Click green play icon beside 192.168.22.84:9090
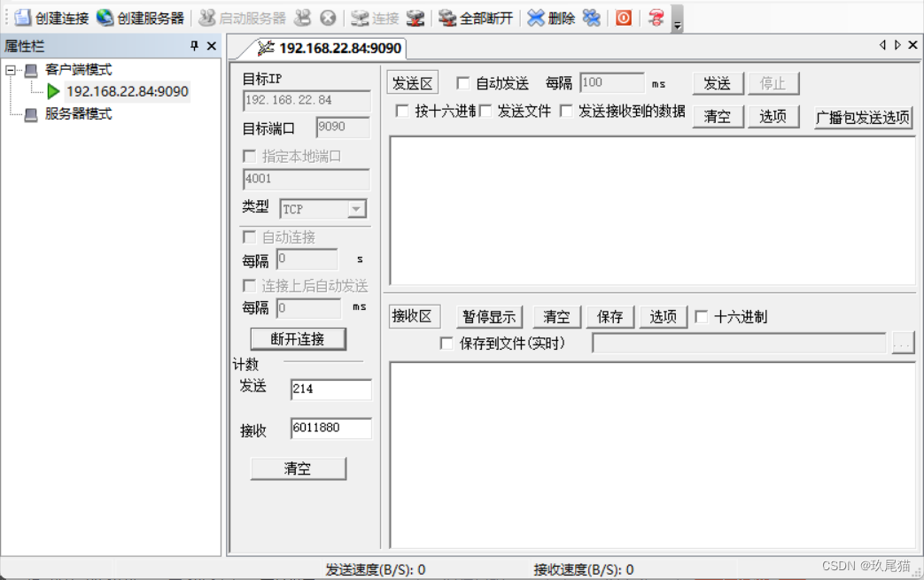924x580 pixels. pyautogui.click(x=53, y=91)
